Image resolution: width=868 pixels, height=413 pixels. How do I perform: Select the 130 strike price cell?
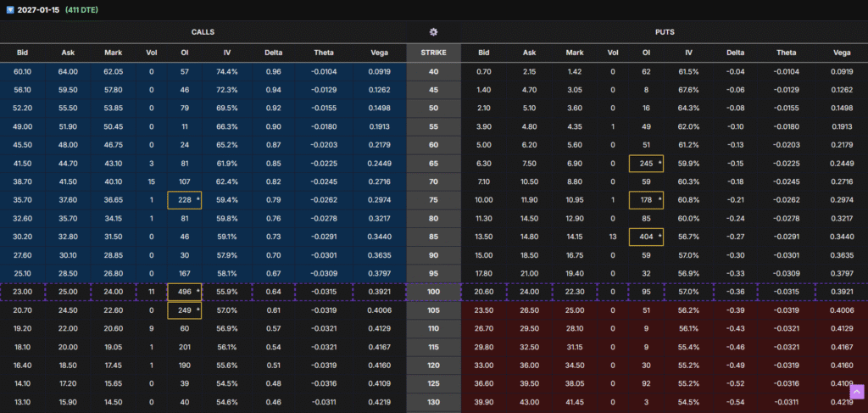[x=433, y=401]
